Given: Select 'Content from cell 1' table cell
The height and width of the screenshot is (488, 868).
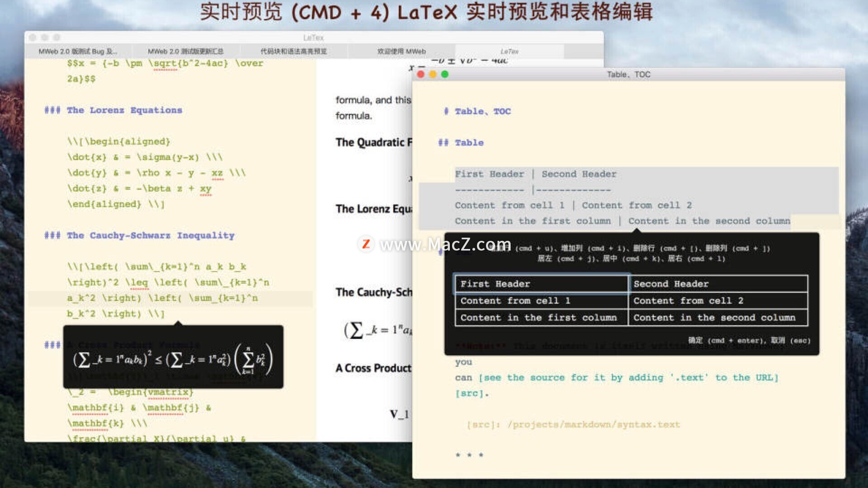Looking at the screenshot, I should (542, 301).
